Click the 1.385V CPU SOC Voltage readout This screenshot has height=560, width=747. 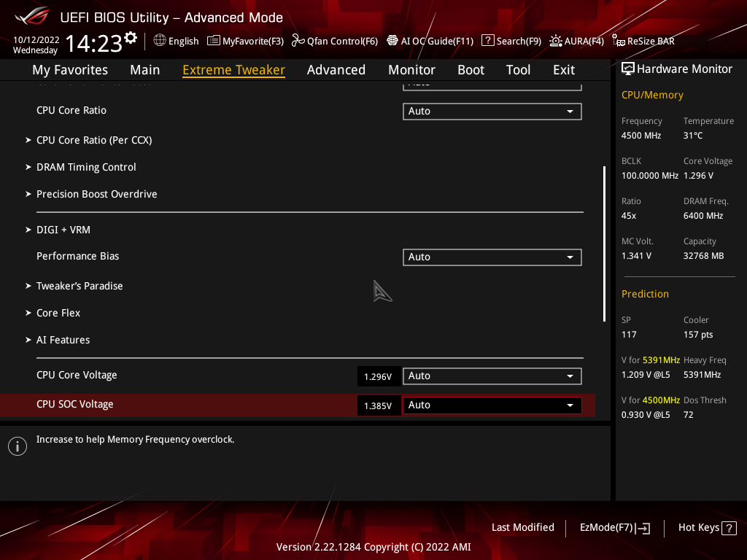point(378,405)
